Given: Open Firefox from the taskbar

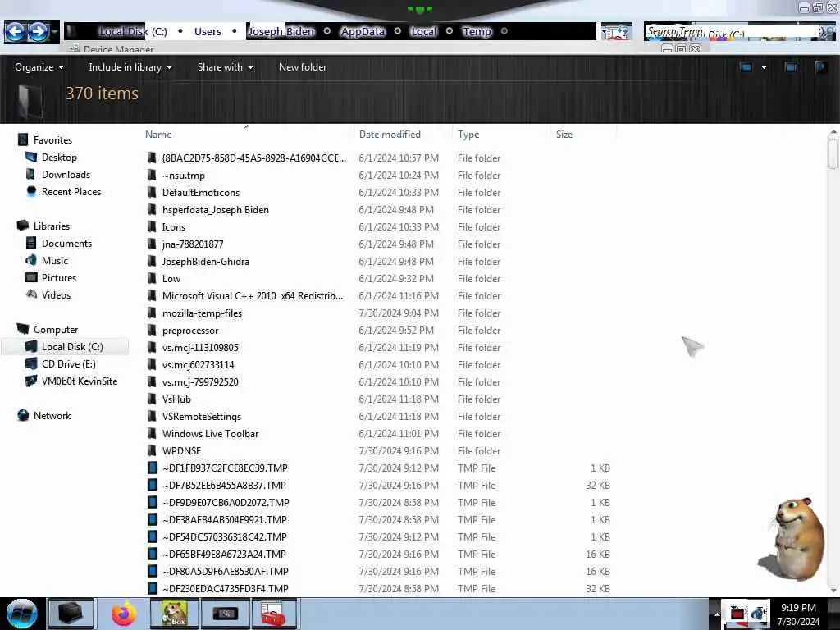Looking at the screenshot, I should (124, 614).
